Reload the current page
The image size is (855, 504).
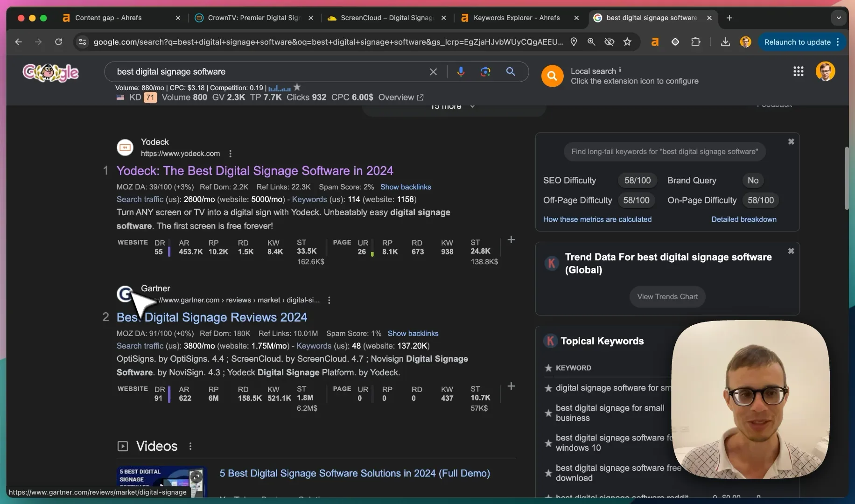pyautogui.click(x=58, y=42)
